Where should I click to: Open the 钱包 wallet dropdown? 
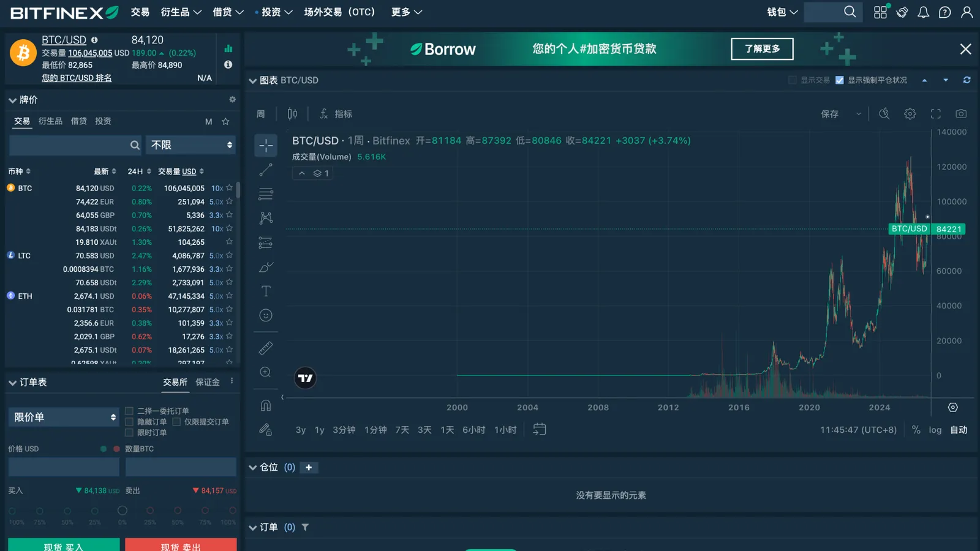point(782,12)
